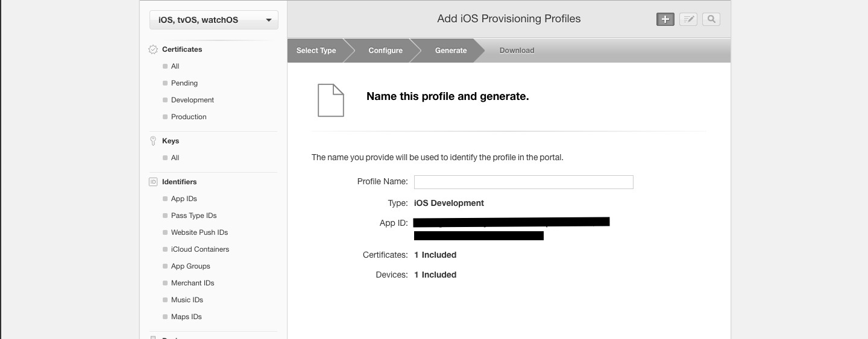Click Name this profile and generate heading
The height and width of the screenshot is (339, 868).
pyautogui.click(x=448, y=96)
